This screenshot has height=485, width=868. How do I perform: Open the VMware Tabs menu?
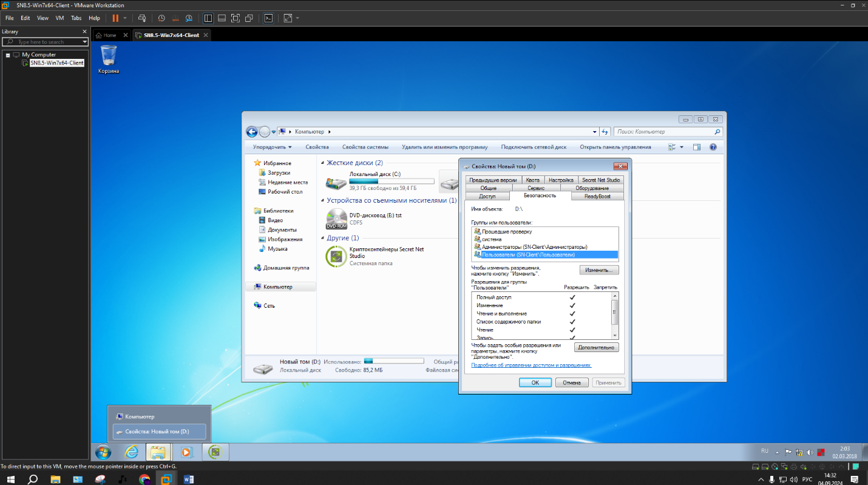76,18
